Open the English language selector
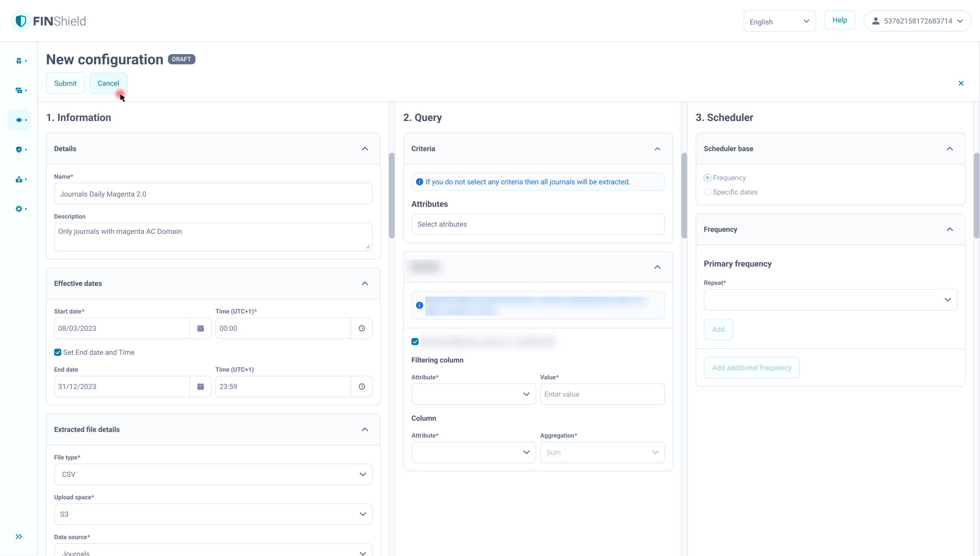This screenshot has width=980, height=556. 779,21
